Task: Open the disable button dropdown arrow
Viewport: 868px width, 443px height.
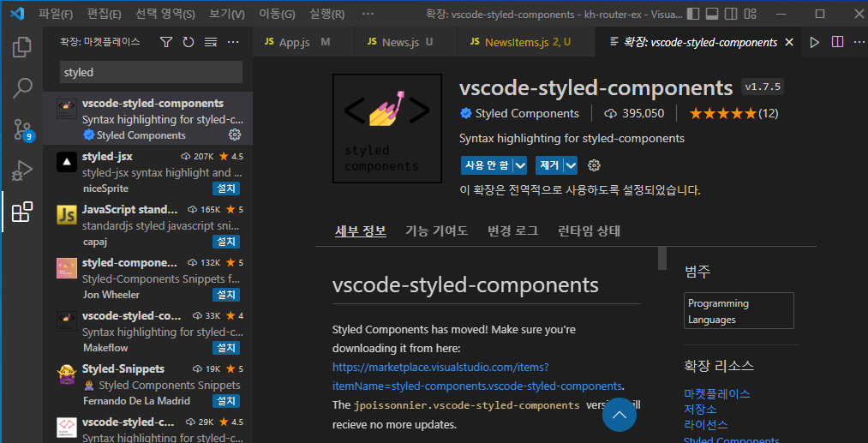Action: tap(520, 165)
